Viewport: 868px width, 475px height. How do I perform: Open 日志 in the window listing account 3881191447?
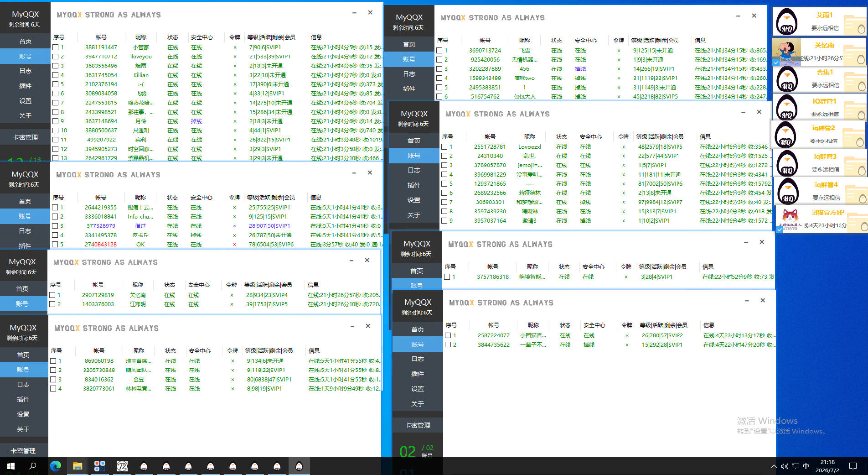point(25,71)
